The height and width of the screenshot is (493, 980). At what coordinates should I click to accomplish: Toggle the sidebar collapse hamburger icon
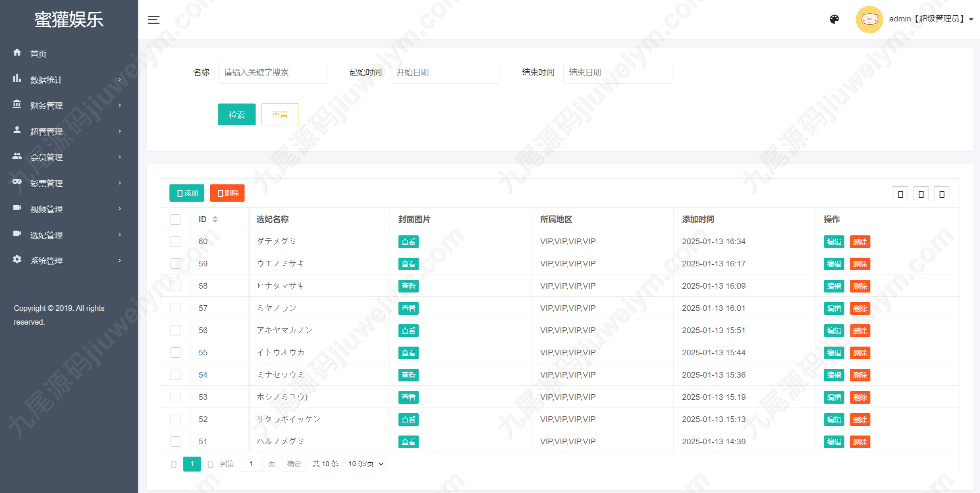pos(153,20)
